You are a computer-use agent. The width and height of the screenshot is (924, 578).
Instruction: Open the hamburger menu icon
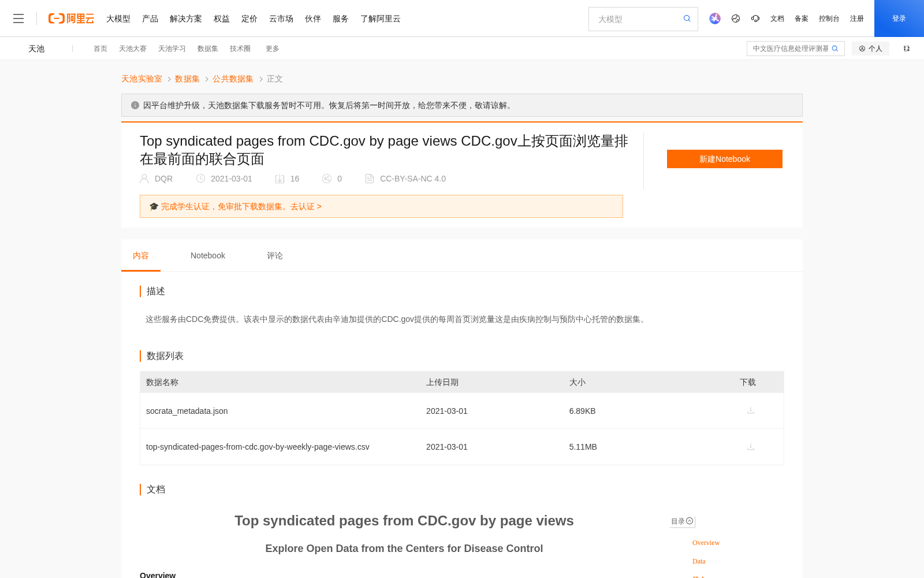[x=18, y=18]
